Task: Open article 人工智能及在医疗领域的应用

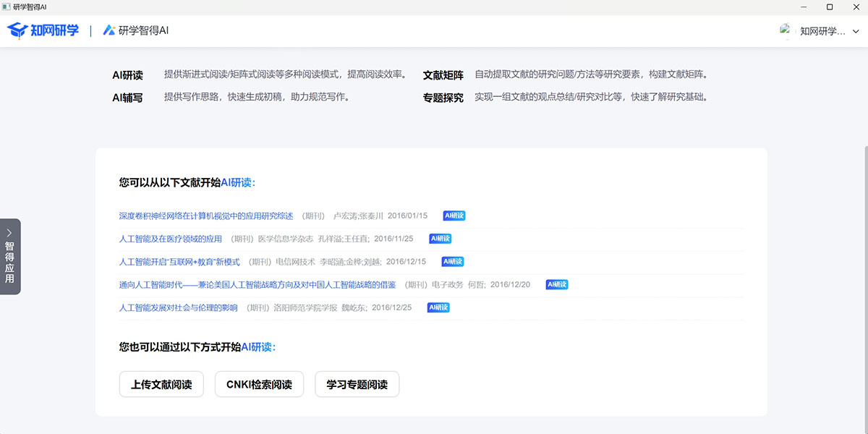Action: pyautogui.click(x=171, y=239)
